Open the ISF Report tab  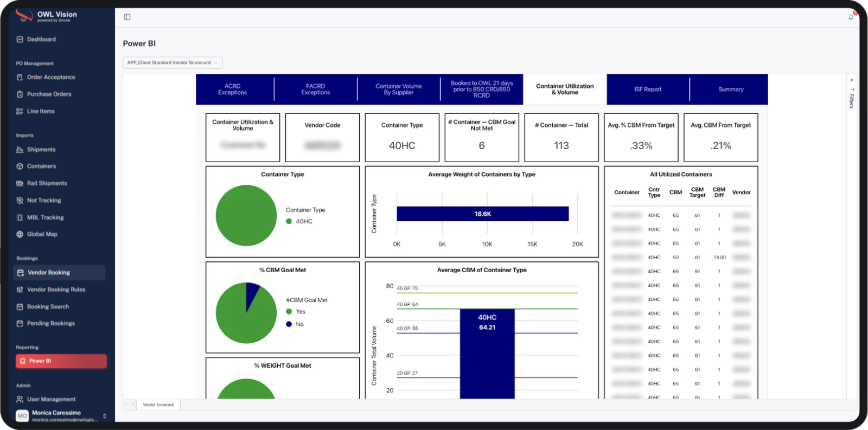coord(648,89)
